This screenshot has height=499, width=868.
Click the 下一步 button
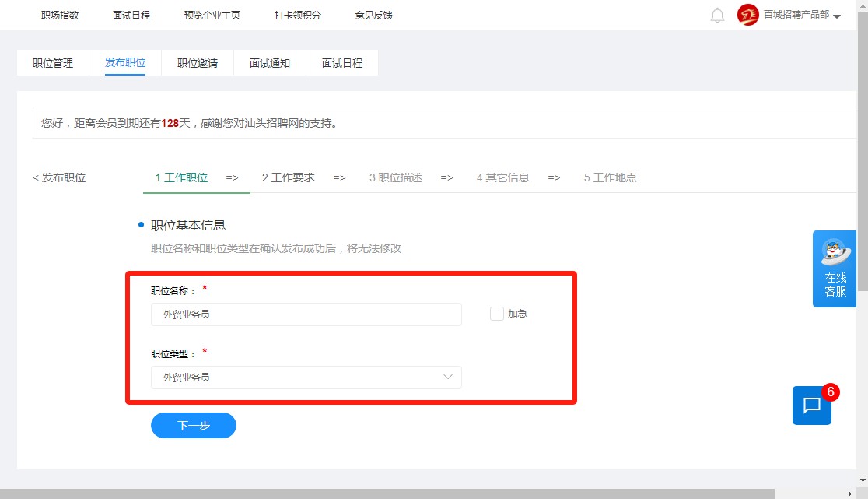click(194, 426)
